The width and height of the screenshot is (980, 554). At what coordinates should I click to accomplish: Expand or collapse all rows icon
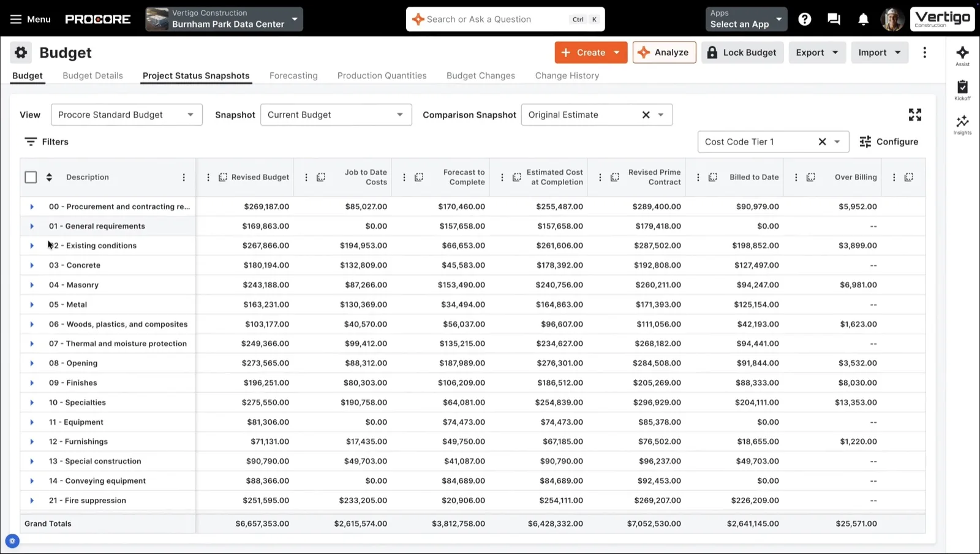[x=49, y=177]
